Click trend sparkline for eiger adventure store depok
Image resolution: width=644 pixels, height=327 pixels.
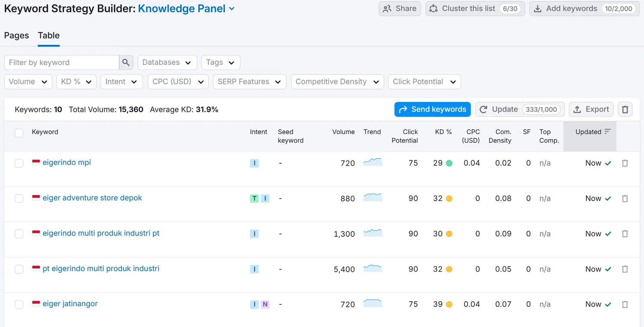tap(373, 197)
